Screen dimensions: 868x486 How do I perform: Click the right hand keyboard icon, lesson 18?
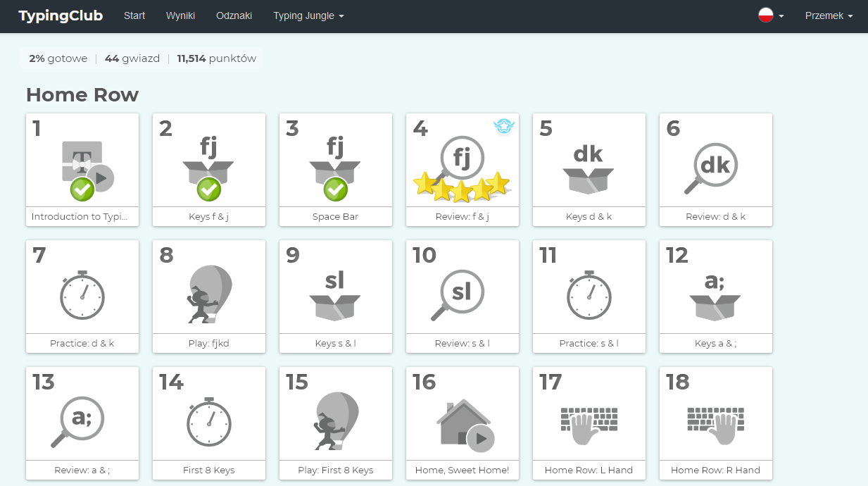pos(715,425)
